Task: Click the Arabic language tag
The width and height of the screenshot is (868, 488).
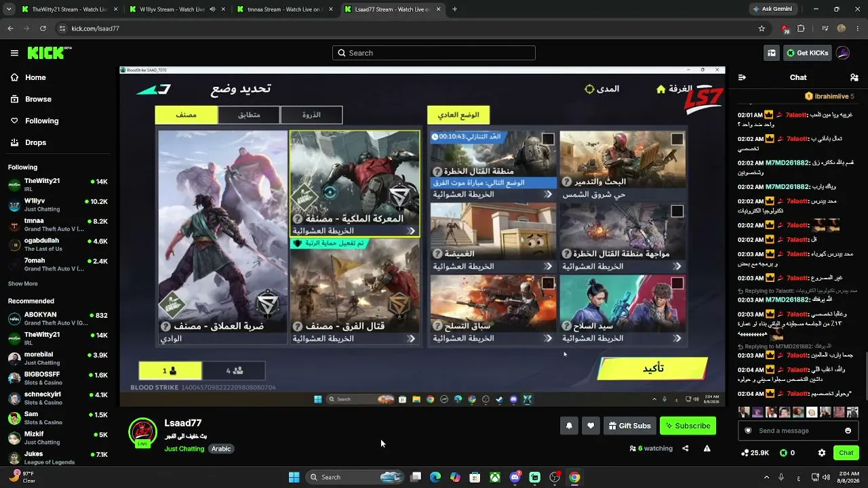Action: pos(221,449)
